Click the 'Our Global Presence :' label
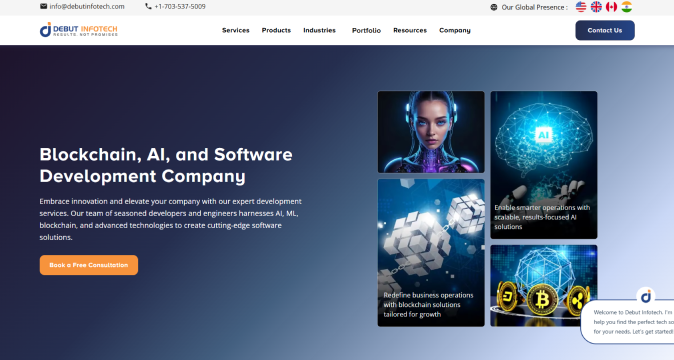Image resolution: width=674 pixels, height=360 pixels. (x=534, y=7)
